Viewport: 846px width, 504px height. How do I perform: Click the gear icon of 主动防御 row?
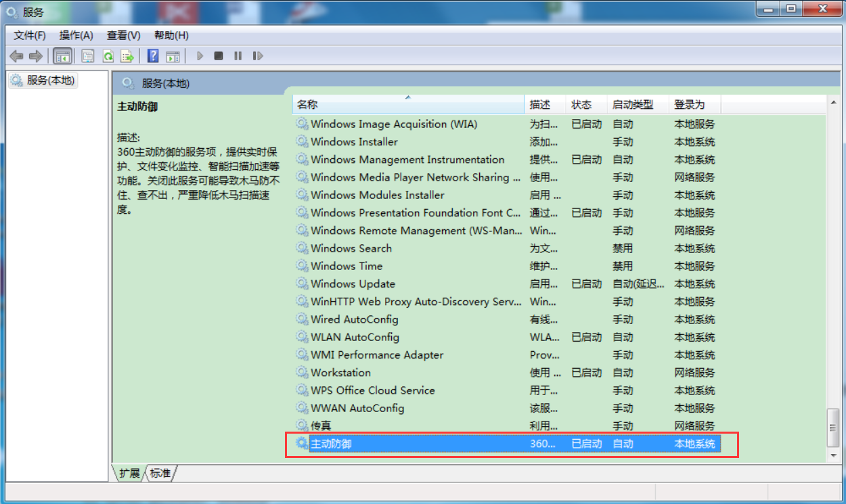click(302, 443)
